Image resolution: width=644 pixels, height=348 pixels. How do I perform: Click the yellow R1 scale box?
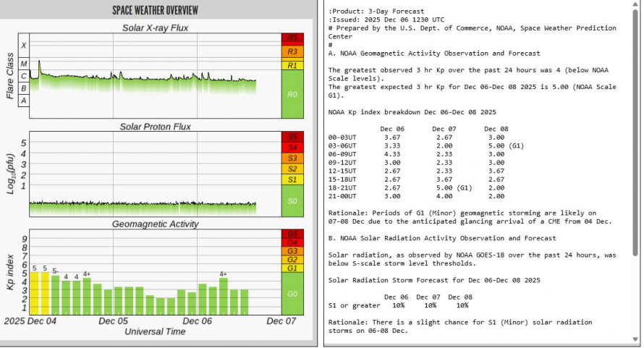292,65
